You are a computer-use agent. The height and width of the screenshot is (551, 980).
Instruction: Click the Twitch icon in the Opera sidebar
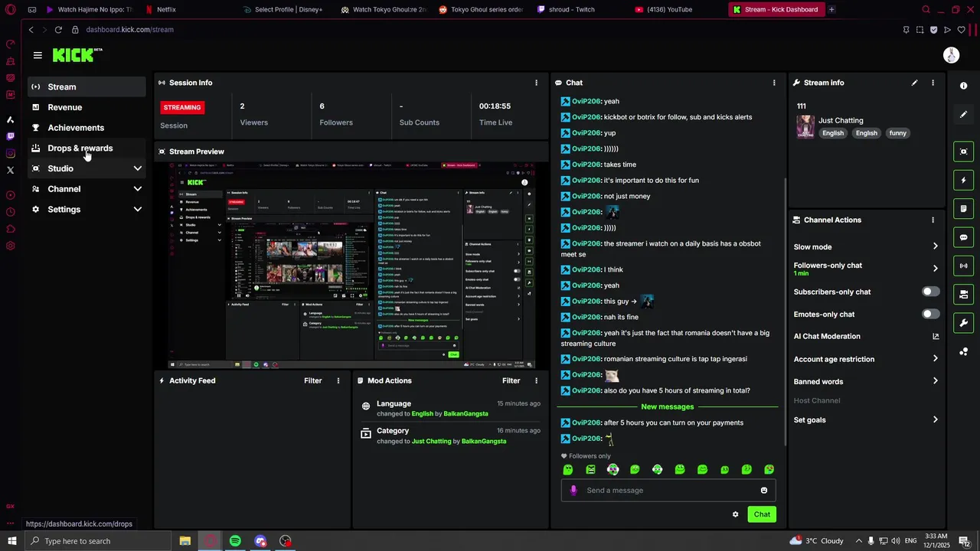click(x=10, y=136)
